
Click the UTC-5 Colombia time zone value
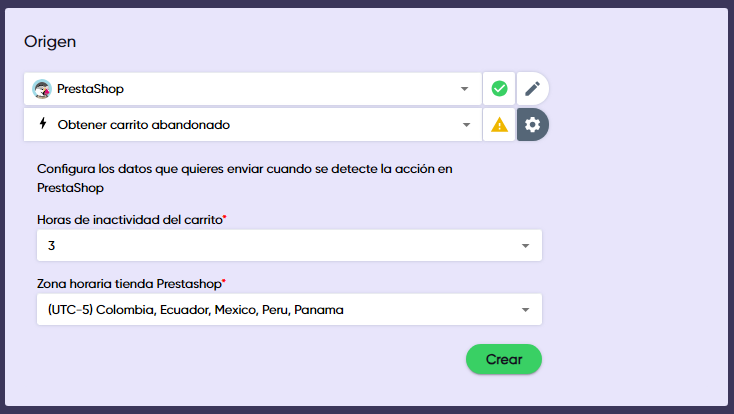tap(195, 310)
